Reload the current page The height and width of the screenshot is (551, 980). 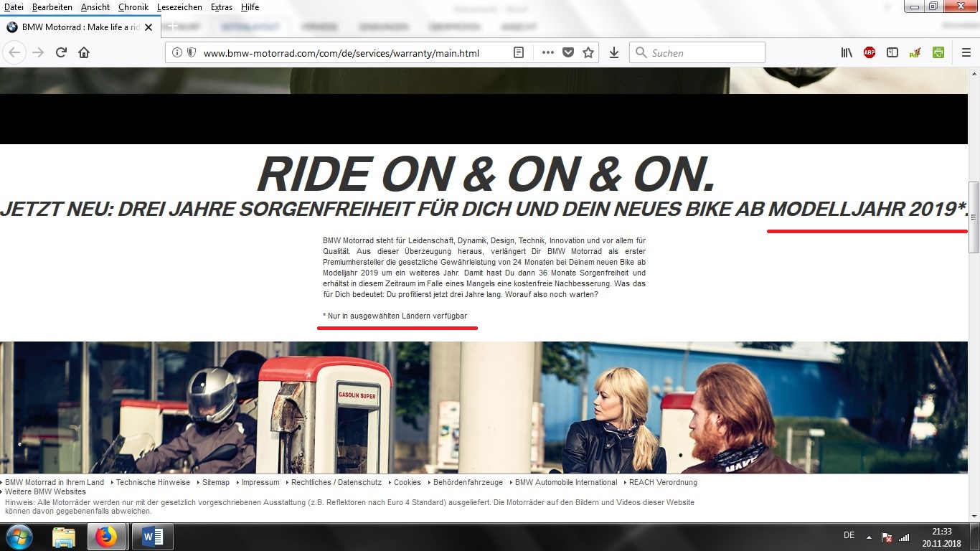point(61,52)
